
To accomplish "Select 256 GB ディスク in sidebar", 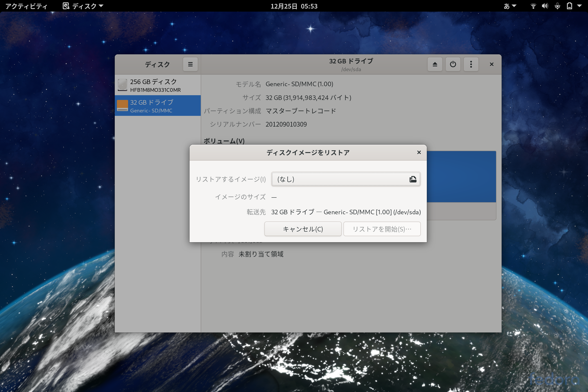I will 158,85.
